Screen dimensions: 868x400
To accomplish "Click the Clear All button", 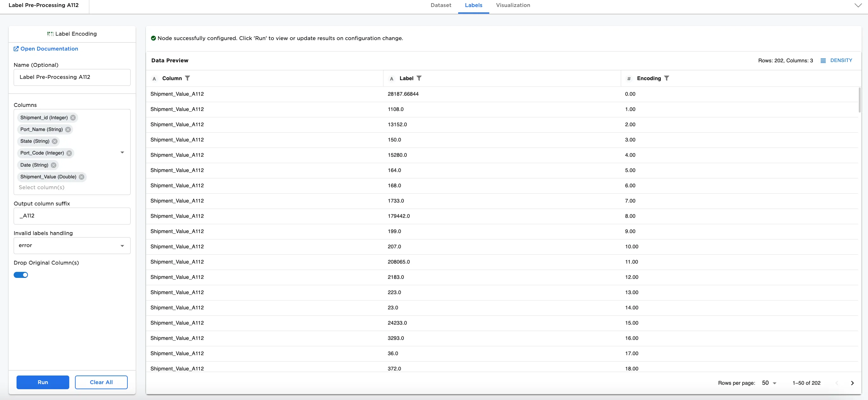I will (101, 382).
